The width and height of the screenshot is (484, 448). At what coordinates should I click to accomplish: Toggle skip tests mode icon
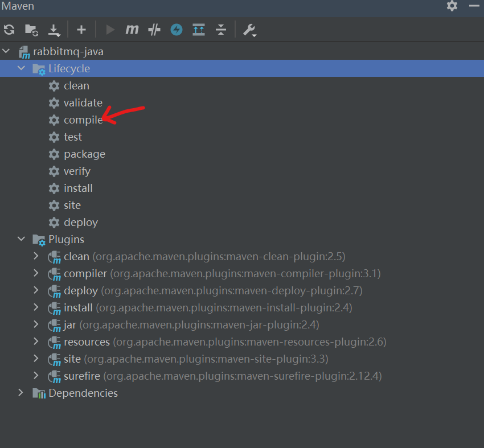154,30
